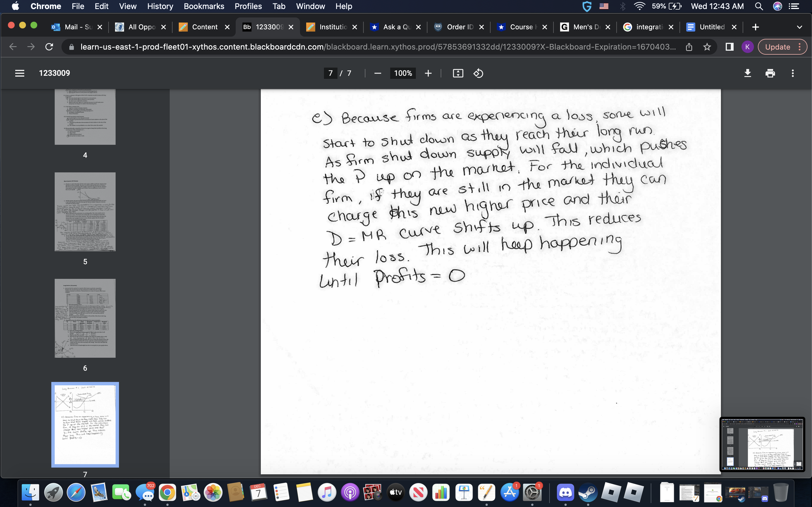Expand the share options from the address bar
This screenshot has width=812, height=507.
click(x=689, y=47)
